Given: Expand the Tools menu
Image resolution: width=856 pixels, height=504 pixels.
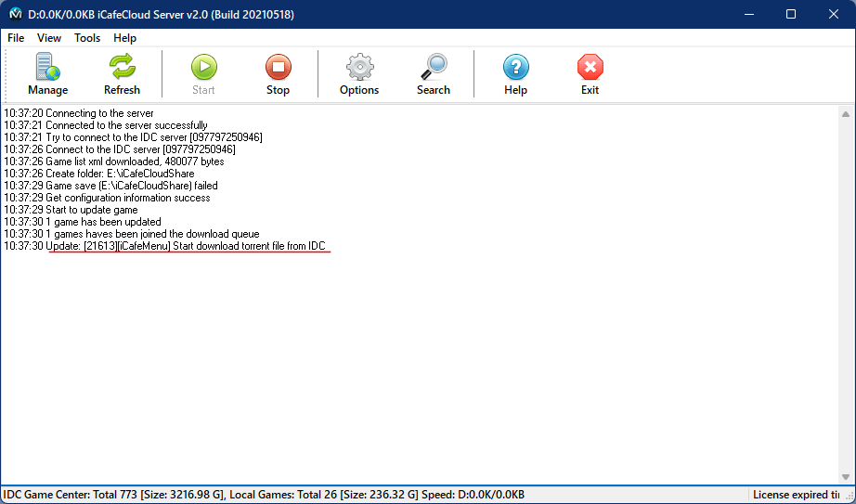Looking at the screenshot, I should (87, 38).
